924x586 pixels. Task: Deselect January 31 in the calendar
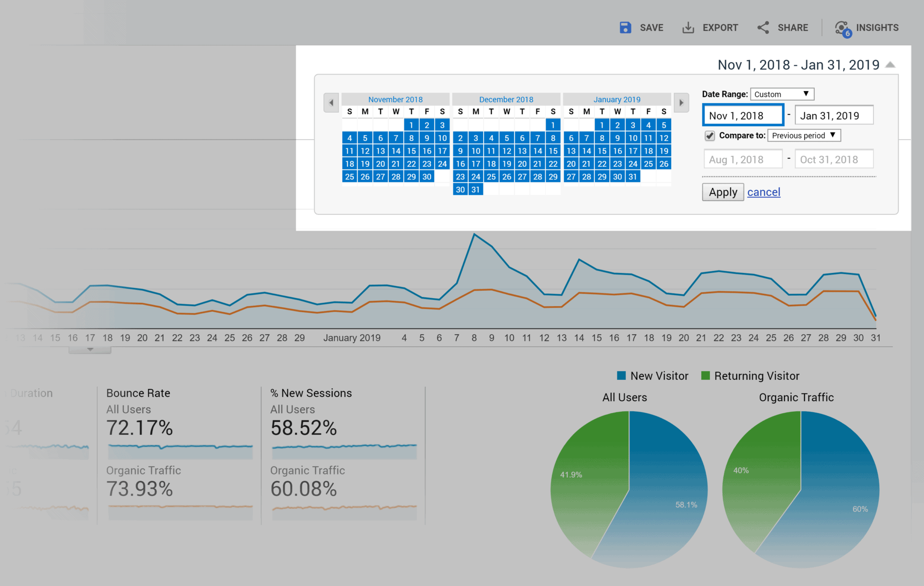[x=633, y=176]
